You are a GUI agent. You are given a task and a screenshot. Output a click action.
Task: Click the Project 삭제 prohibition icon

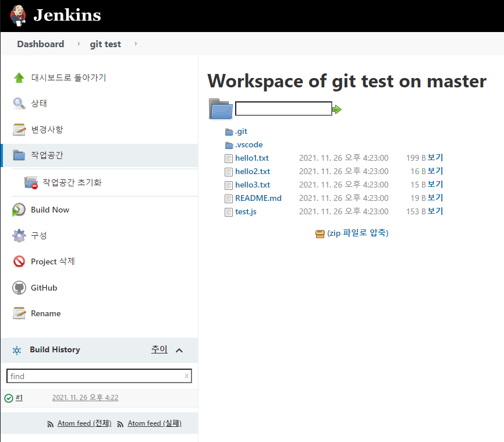(x=19, y=261)
